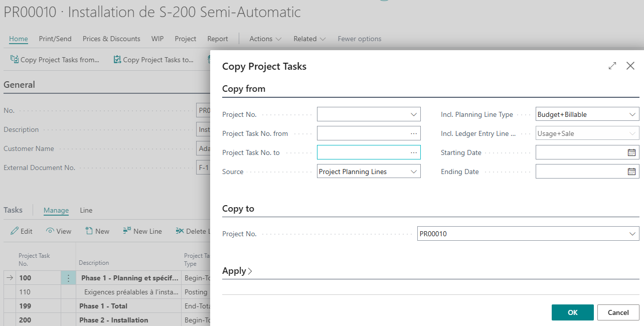Select the 'Phase 1 - Total' description cell
This screenshot has width=644, height=326.
pyautogui.click(x=128, y=306)
